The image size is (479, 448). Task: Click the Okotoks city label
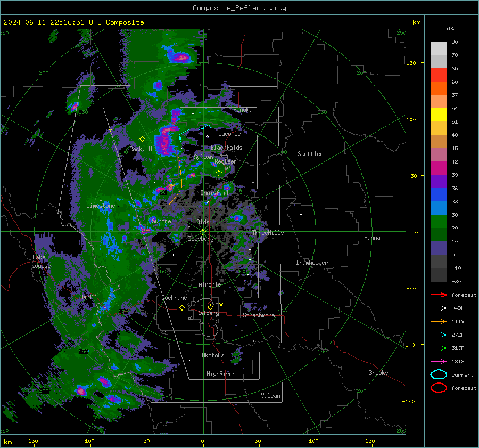tap(213, 355)
